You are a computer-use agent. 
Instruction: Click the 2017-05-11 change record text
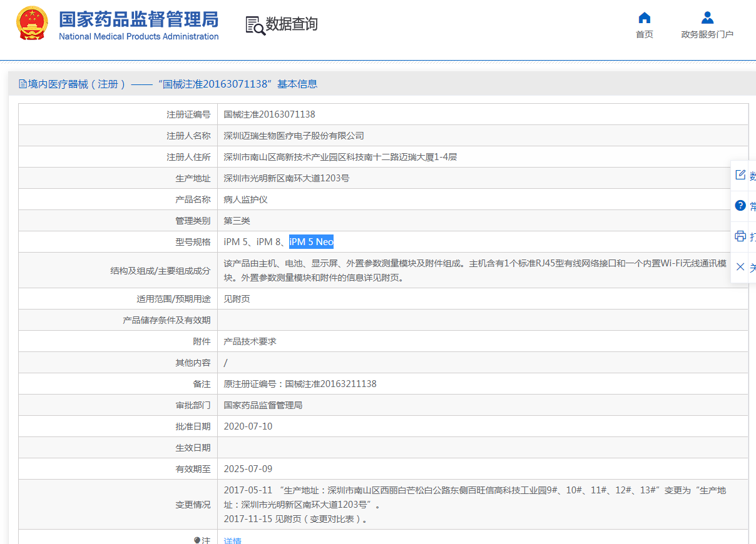point(475,498)
